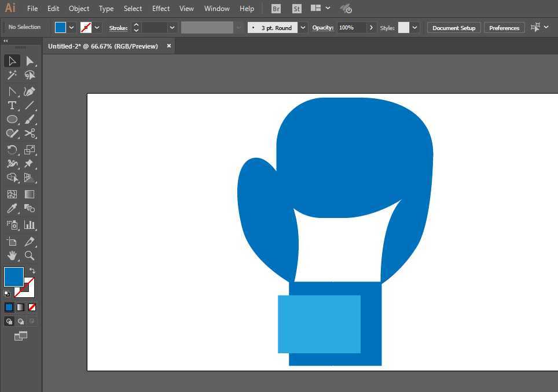Viewport: 558px width, 392px height.
Task: Open the Window menu
Action: coord(216,9)
